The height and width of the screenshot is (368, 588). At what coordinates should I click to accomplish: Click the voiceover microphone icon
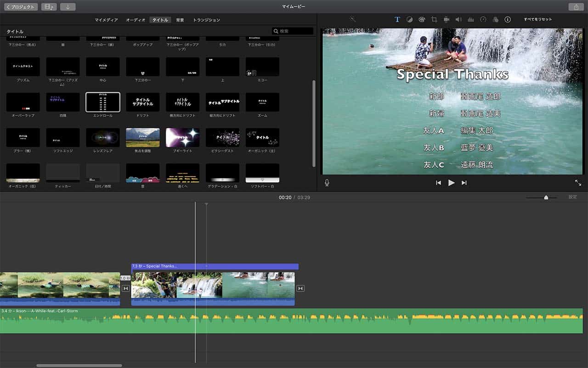(x=327, y=183)
